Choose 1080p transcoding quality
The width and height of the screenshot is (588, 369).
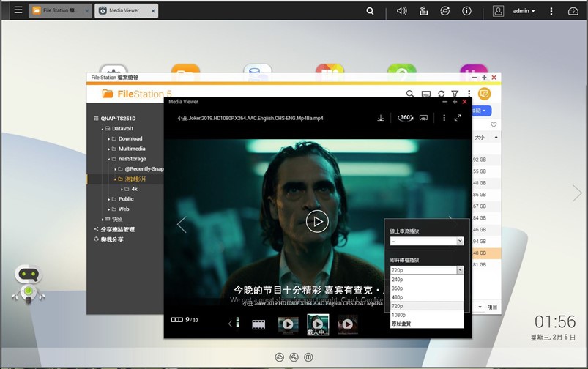click(x=427, y=315)
